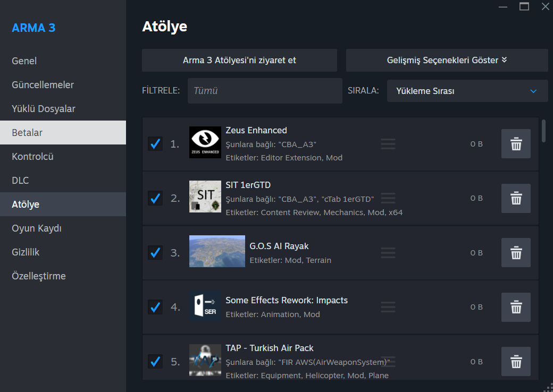The height and width of the screenshot is (392, 553).
Task: Click 'Etiketler: Editor Extension, Mod' text
Action: coord(284,158)
